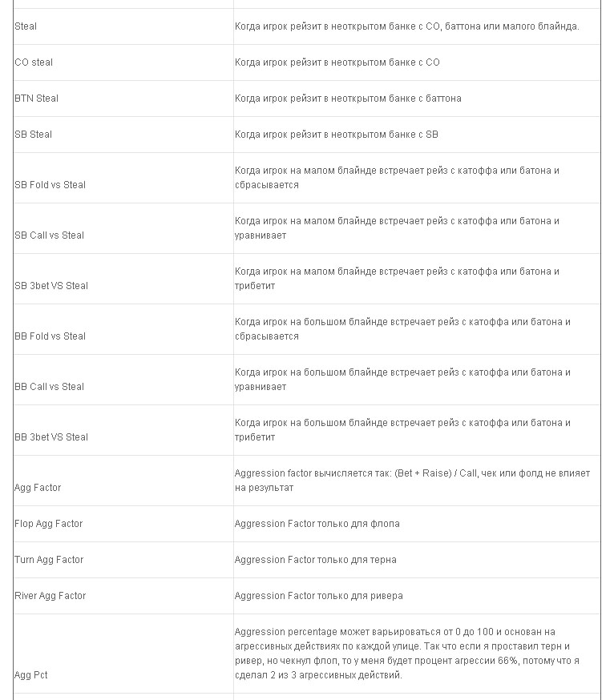The width and height of the screenshot is (614, 700).
Task: Click the Agg Factor stat name
Action: click(x=38, y=488)
